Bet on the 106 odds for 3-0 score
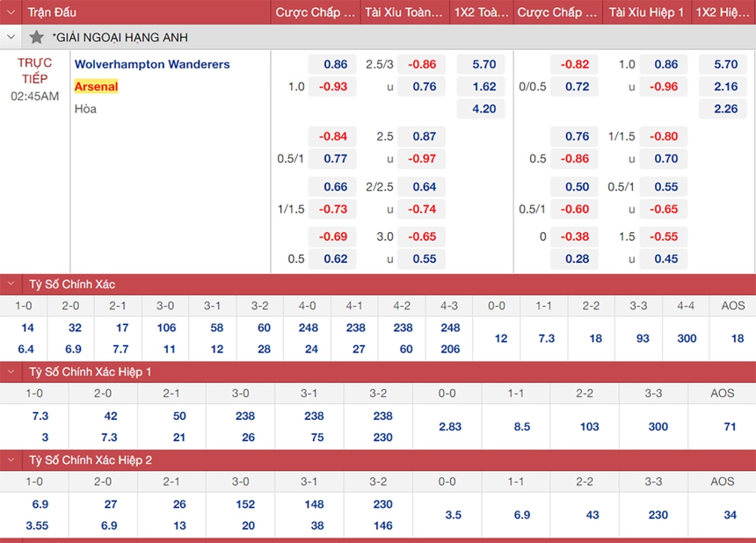This screenshot has width=756, height=543. click(x=165, y=328)
